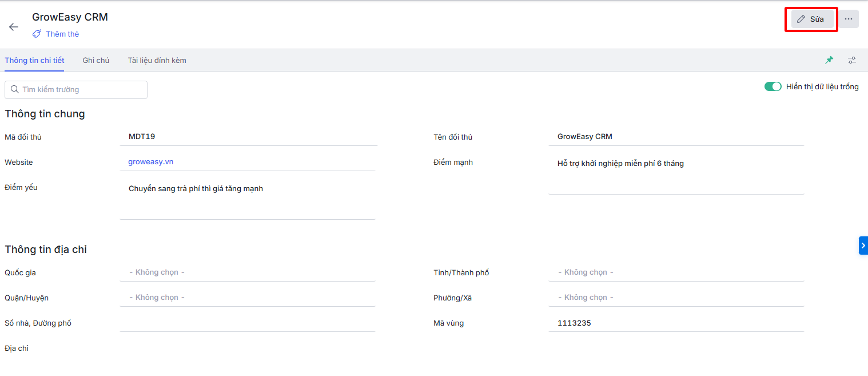Click the green pin icon
Screen dimensions: 868x376
pyautogui.click(x=829, y=60)
